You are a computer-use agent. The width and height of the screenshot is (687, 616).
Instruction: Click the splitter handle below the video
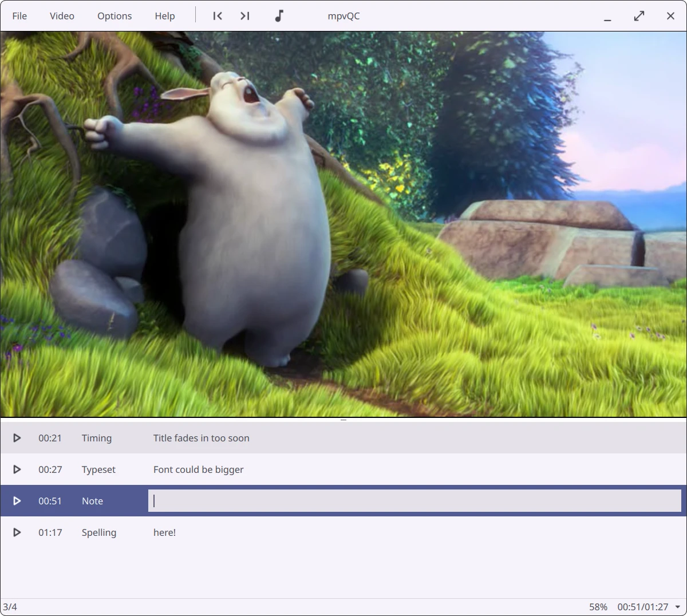[x=343, y=420]
